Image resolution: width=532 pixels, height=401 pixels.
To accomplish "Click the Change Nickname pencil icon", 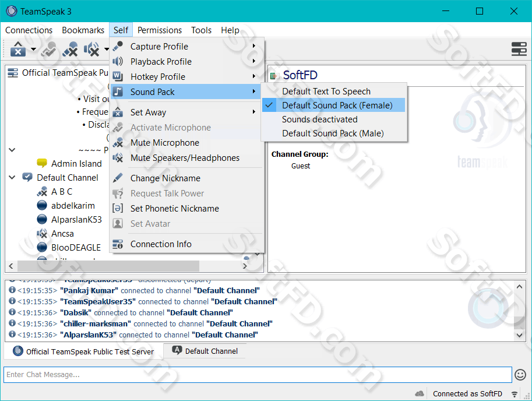I will click(x=118, y=178).
